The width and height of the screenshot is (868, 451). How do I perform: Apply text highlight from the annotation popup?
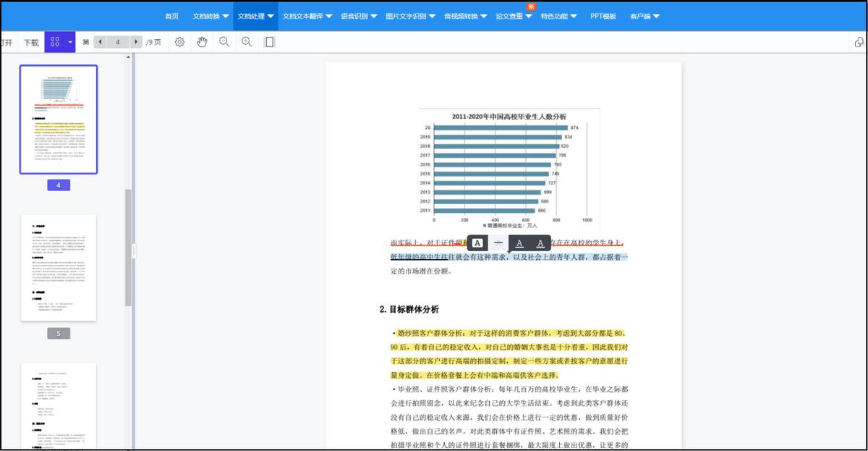[476, 243]
